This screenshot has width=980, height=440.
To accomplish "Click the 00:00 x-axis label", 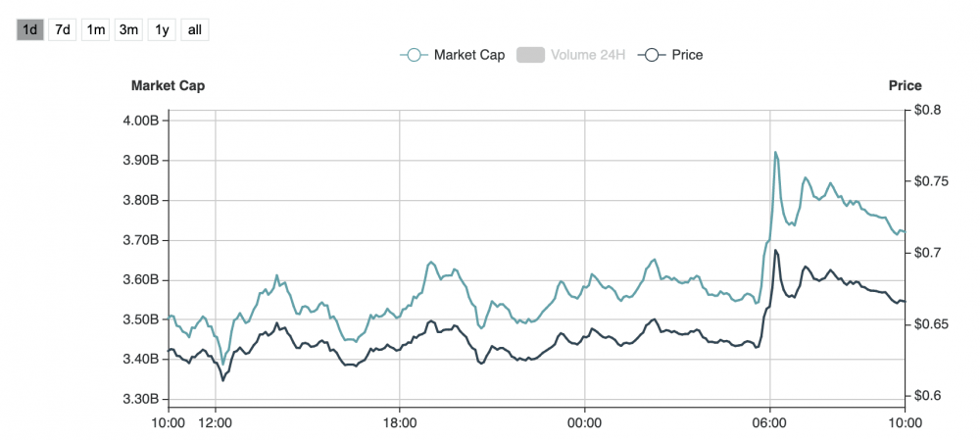I will click(x=584, y=422).
